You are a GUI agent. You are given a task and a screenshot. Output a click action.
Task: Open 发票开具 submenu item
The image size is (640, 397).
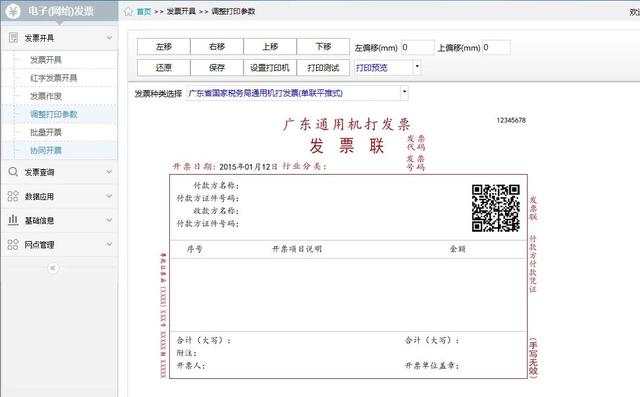point(46,60)
